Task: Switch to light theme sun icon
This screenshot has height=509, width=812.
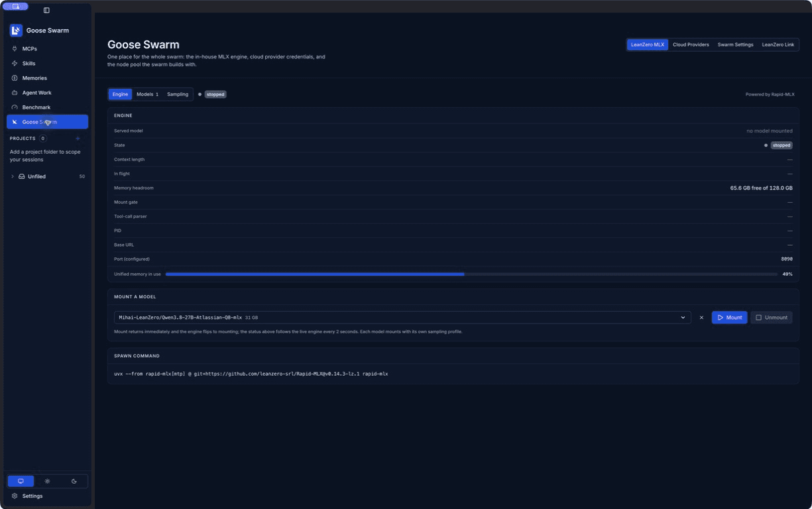Action: 47,481
